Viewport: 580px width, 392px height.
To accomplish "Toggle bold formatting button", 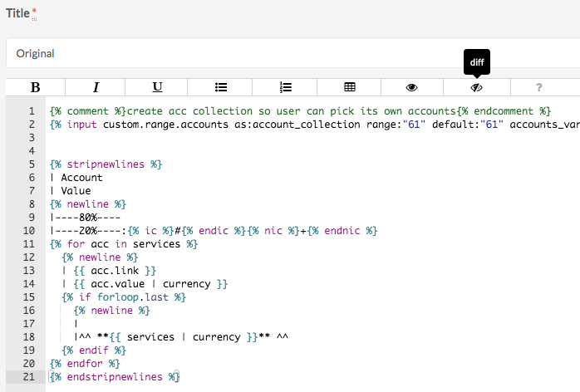I will tap(36, 87).
